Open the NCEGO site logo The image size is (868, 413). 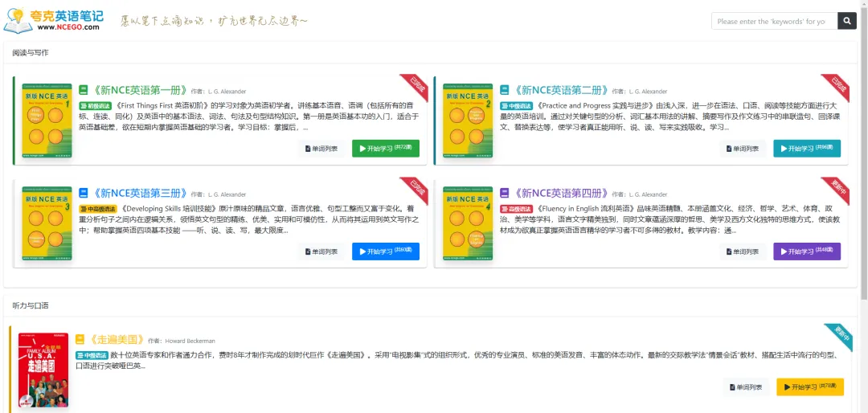(x=52, y=20)
